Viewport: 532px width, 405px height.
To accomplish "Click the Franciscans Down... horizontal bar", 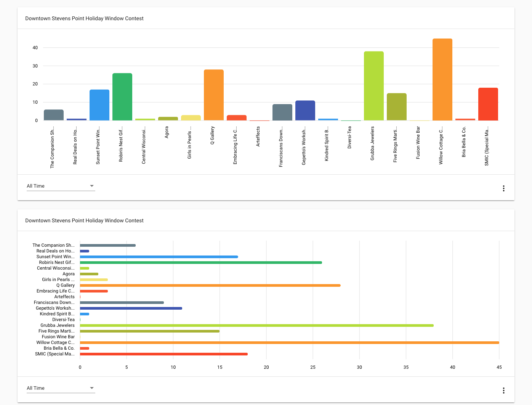I will (x=122, y=302).
